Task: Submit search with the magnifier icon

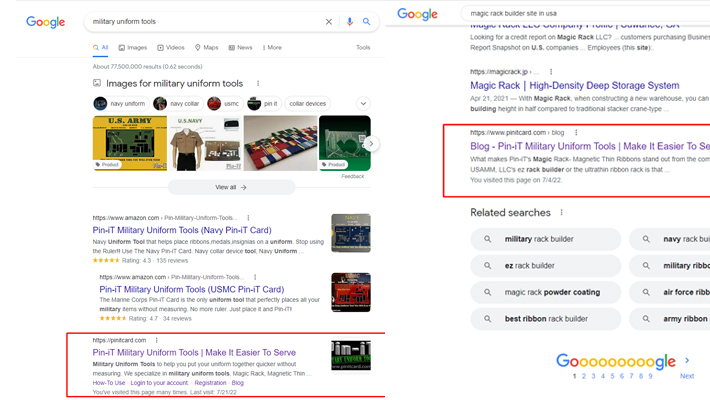Action: point(366,21)
